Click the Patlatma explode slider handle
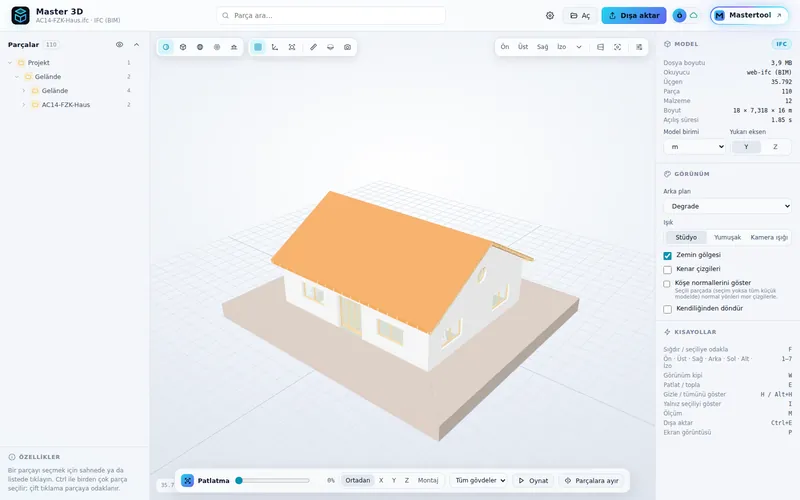800x500 pixels. coord(239,481)
